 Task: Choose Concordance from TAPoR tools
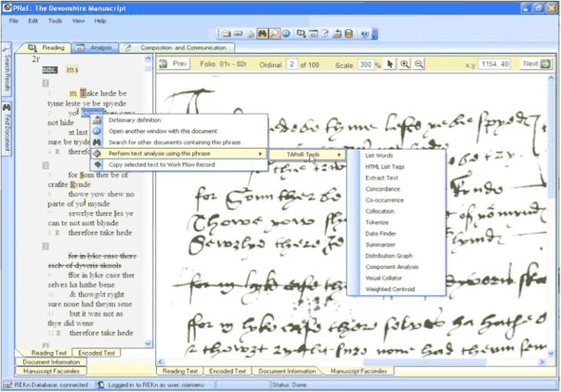pyautogui.click(x=383, y=189)
